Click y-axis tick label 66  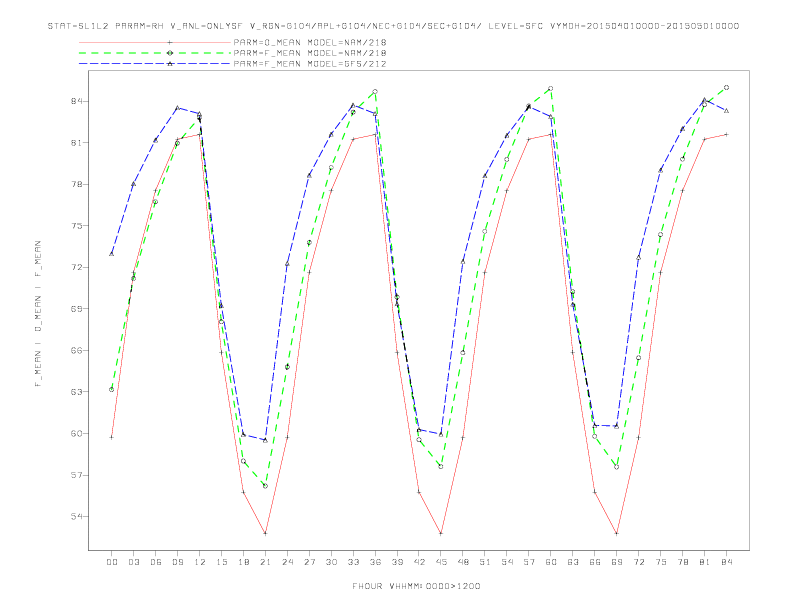(x=76, y=350)
